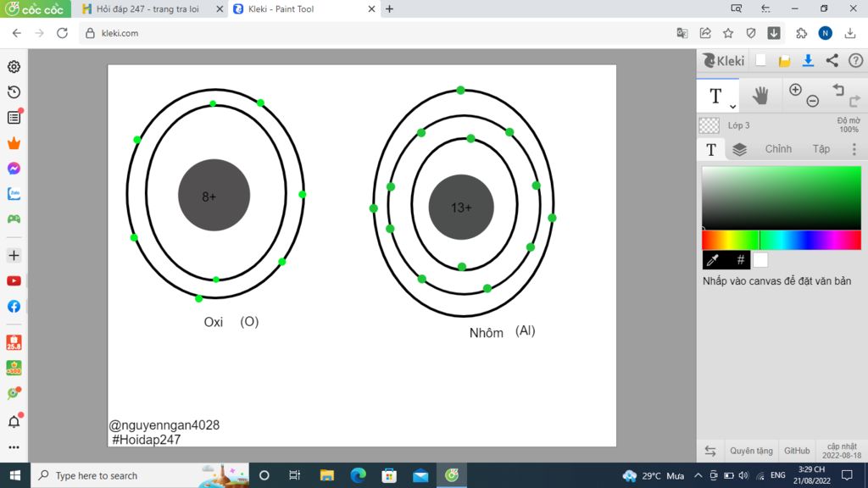The image size is (868, 488).
Task: Go back to previous page
Action: (17, 33)
